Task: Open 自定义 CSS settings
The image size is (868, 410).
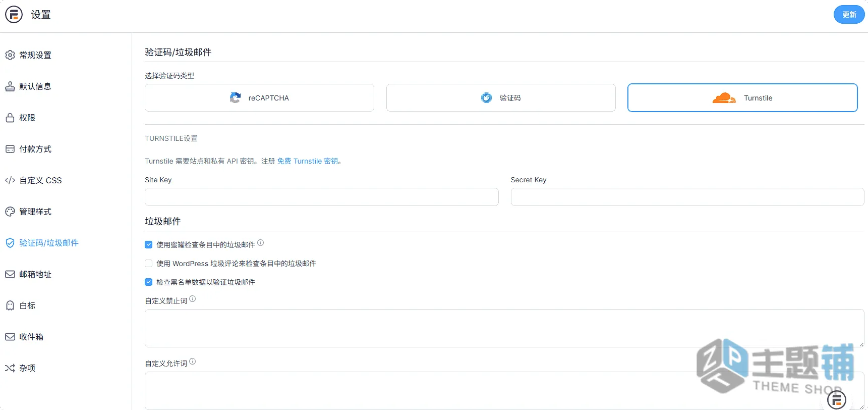Action: 40,180
